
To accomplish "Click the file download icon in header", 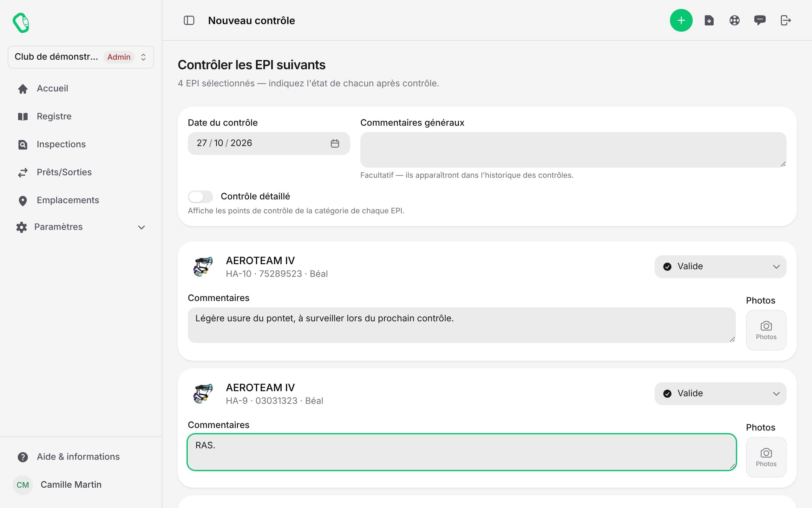I will pos(709,21).
